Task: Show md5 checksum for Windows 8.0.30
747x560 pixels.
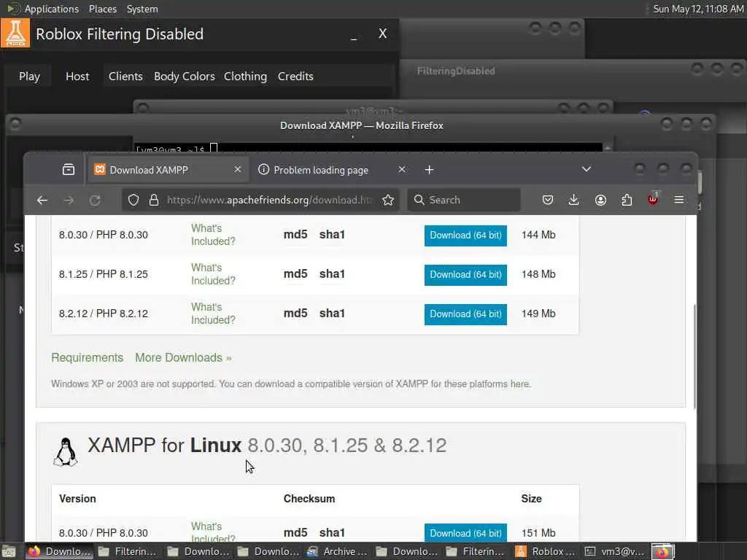Action: pos(295,234)
